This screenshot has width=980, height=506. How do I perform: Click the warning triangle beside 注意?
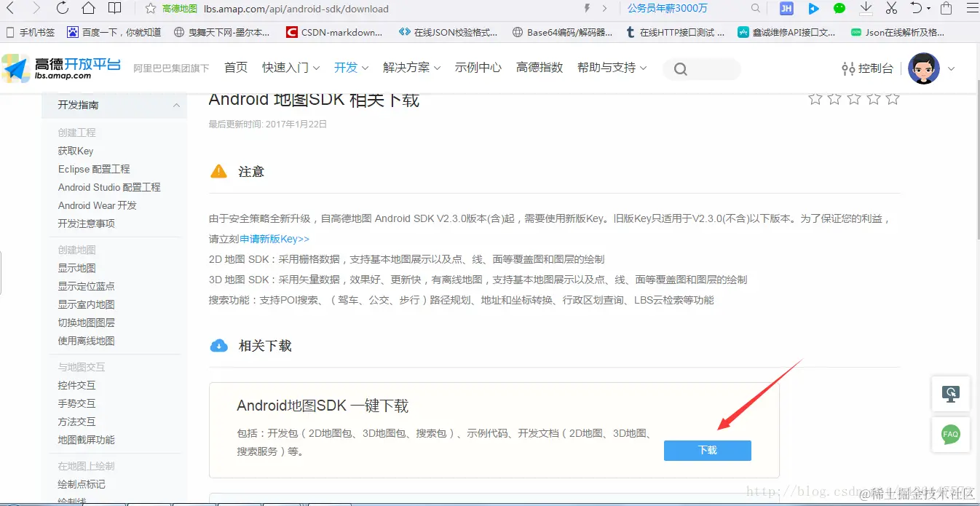point(218,171)
